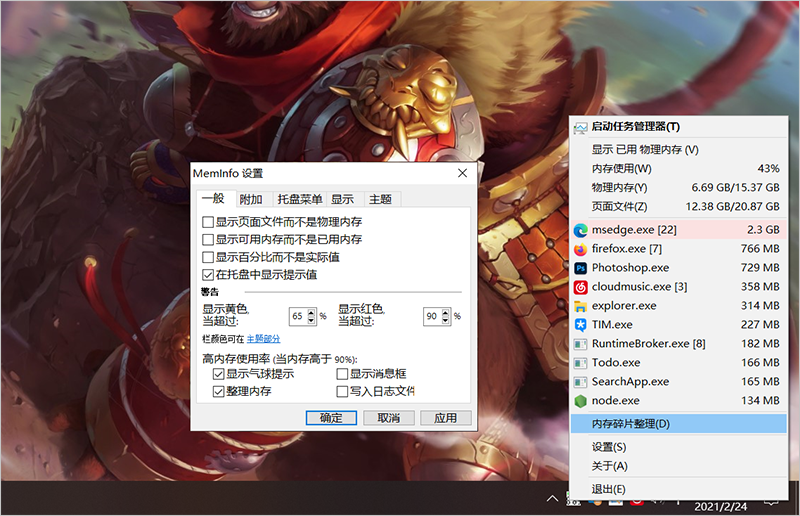Open 关于(A) from the tray menu

coord(679,466)
